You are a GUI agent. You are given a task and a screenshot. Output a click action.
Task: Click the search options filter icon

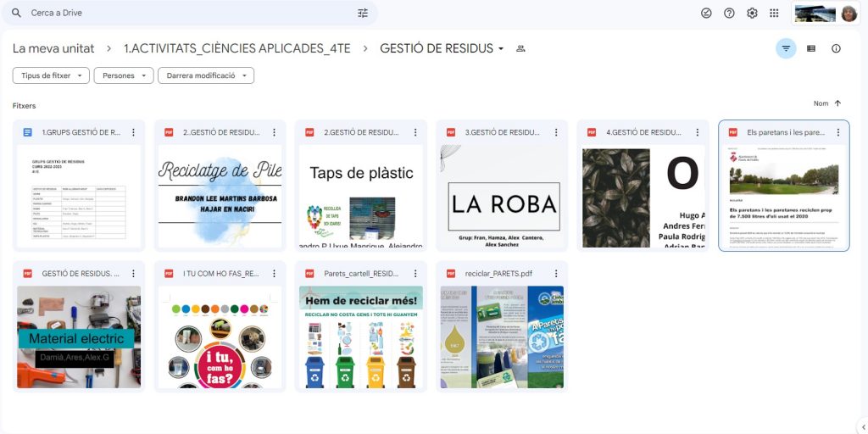pyautogui.click(x=363, y=14)
